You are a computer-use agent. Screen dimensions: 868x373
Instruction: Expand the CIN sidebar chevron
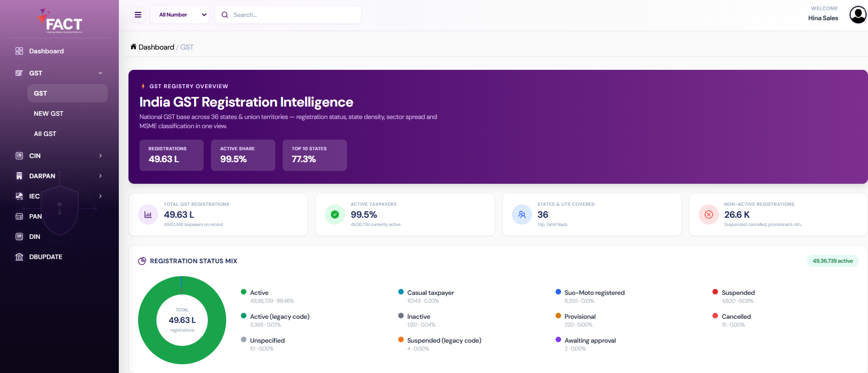tap(100, 156)
